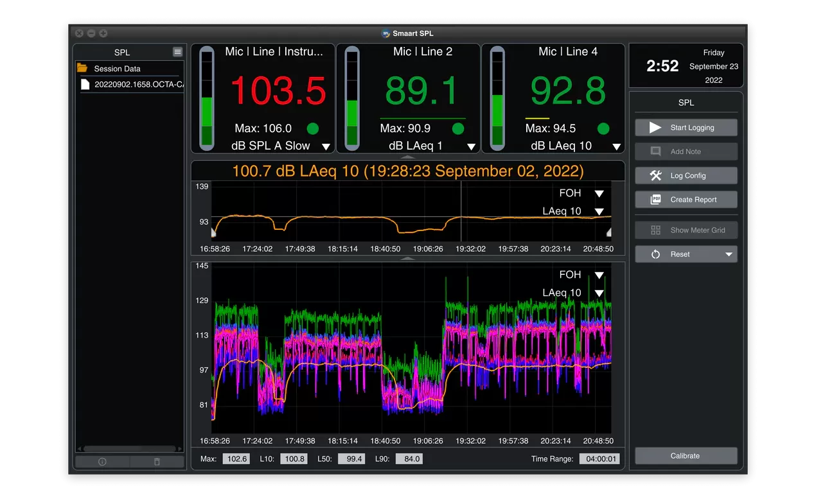Click the 100.7 dB LAeq 10 cursor readout
The height and width of the screenshot is (504, 816).
tap(407, 171)
